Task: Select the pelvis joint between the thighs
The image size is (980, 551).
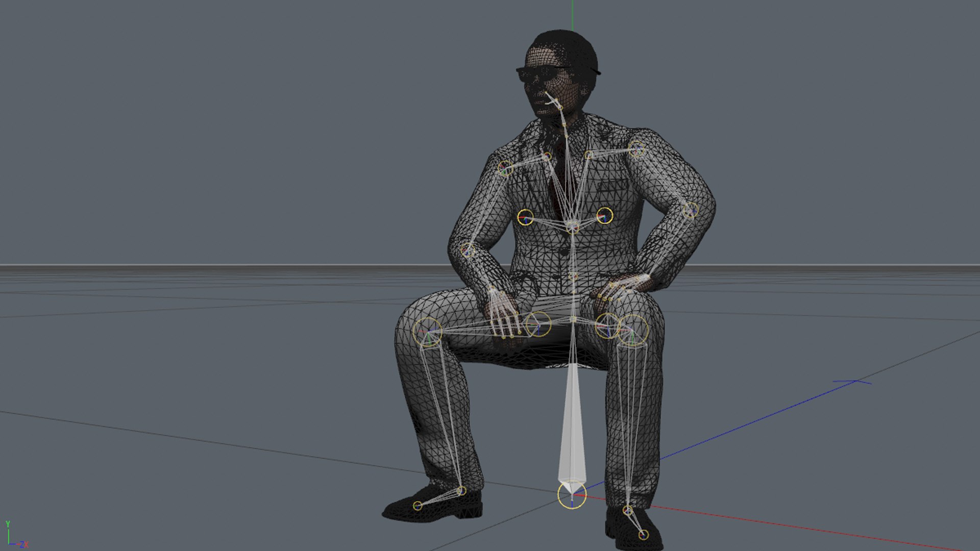Action: pos(573,319)
